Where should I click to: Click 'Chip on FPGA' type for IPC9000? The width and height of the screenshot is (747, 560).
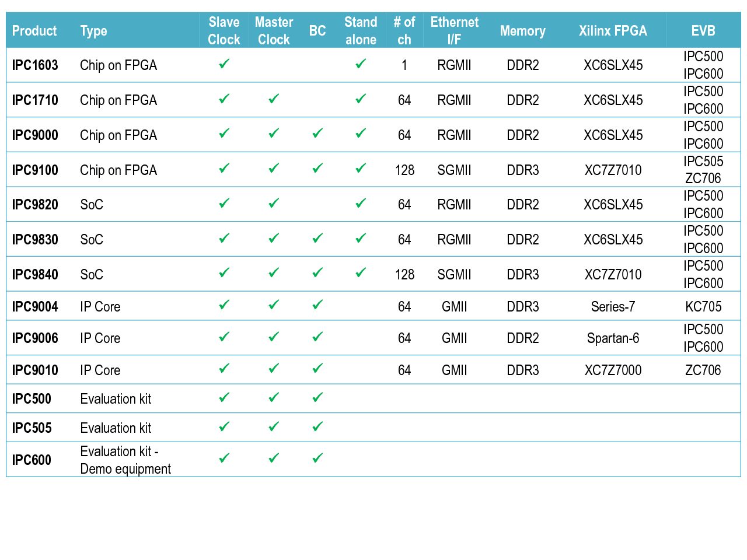[118, 135]
